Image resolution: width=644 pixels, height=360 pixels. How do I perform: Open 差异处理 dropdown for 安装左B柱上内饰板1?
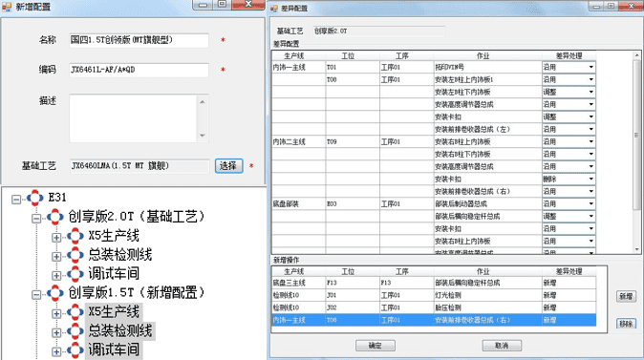click(x=591, y=79)
